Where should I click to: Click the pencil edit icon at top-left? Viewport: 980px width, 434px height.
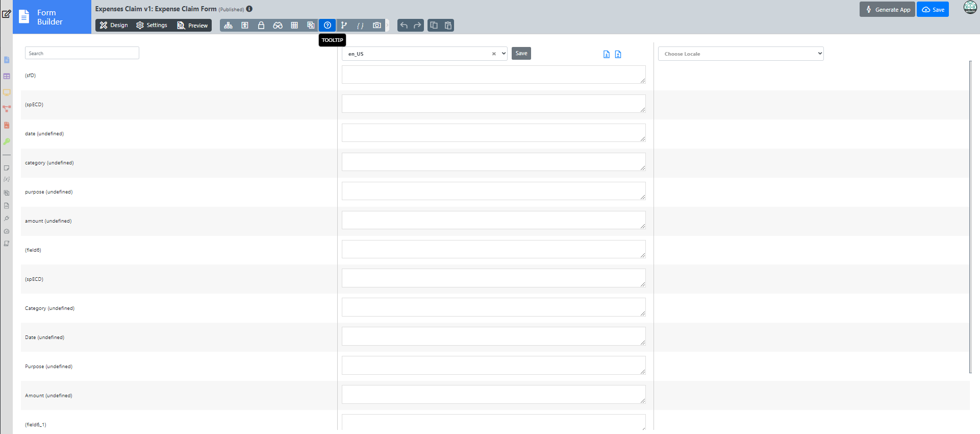pyautogui.click(x=7, y=14)
